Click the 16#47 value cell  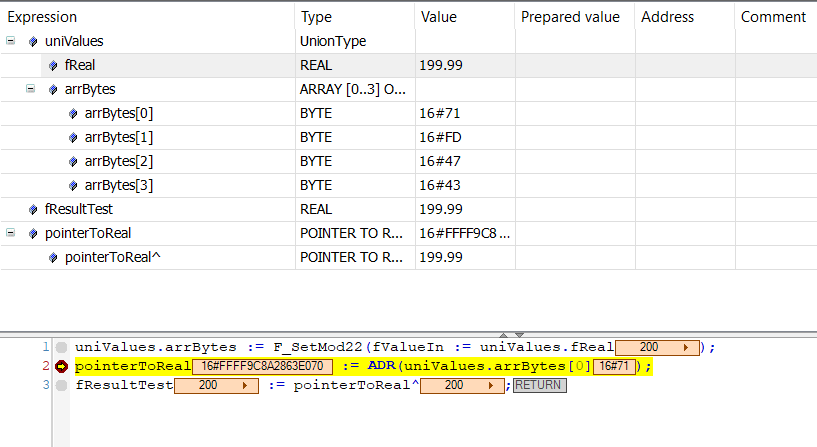tap(465, 161)
